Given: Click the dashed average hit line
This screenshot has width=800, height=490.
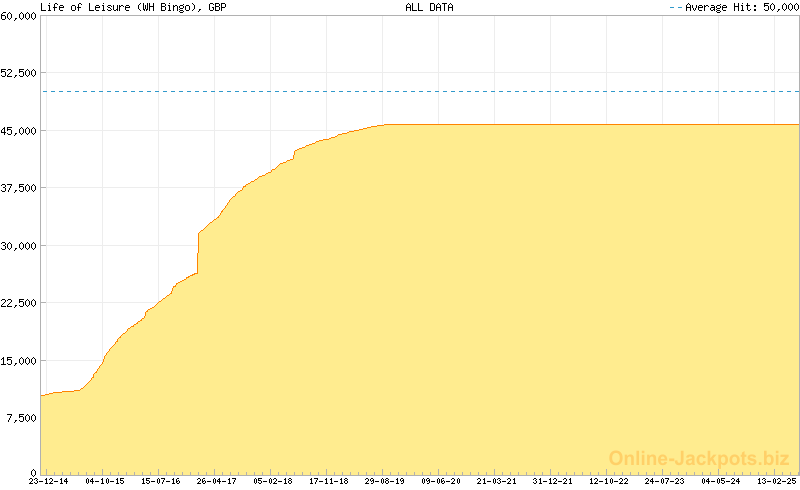Looking at the screenshot, I should [420, 92].
